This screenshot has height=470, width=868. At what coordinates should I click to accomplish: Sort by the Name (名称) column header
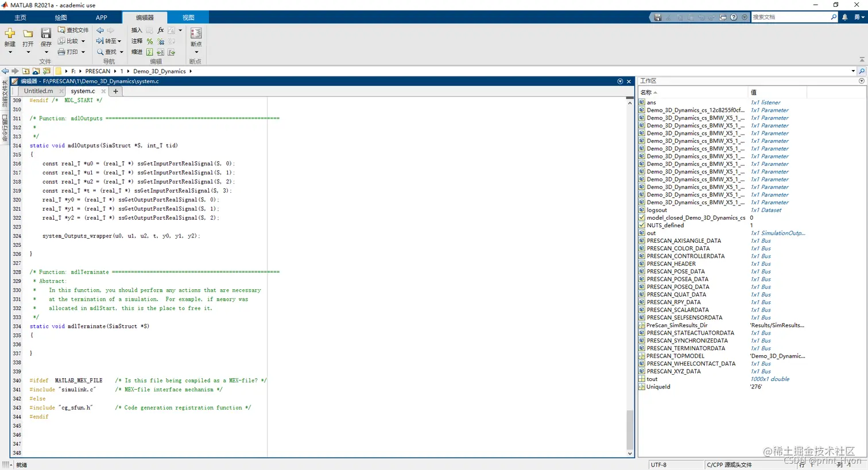[x=693, y=92]
